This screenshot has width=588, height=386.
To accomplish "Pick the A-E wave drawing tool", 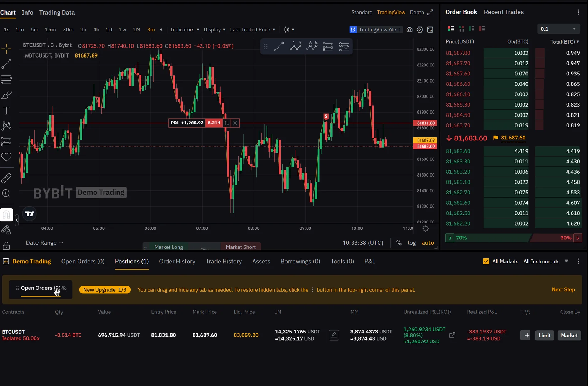I will (312, 46).
